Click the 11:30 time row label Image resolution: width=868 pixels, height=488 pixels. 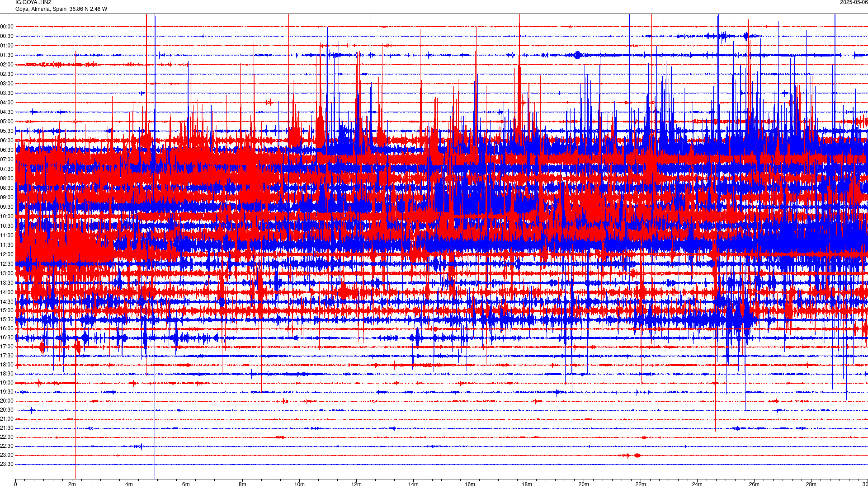7,245
